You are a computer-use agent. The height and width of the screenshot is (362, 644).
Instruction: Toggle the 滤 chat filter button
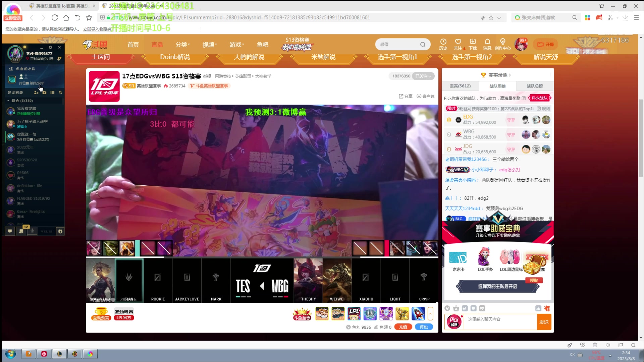[538, 308]
